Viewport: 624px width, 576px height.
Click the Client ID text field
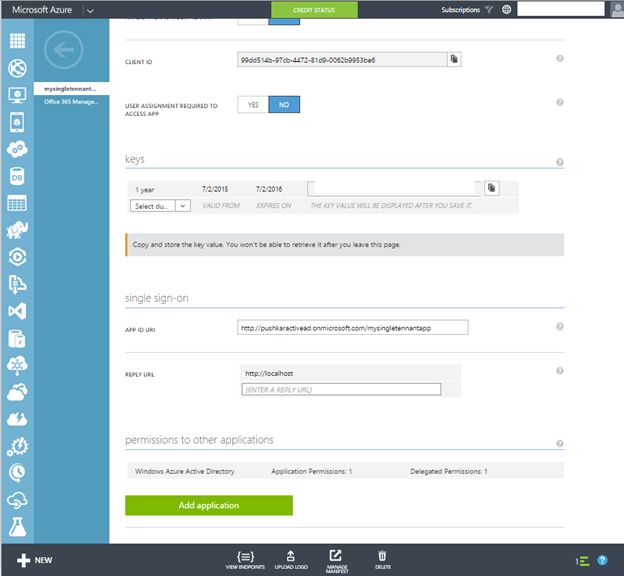click(342, 60)
